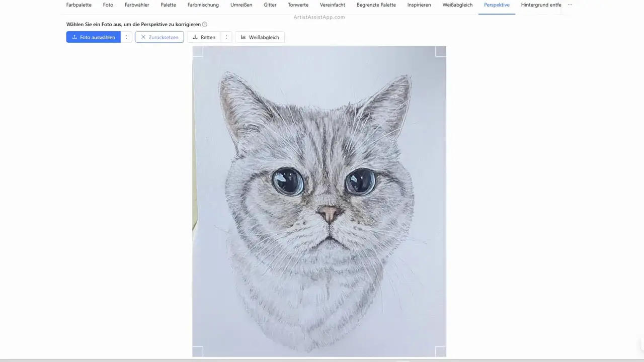Screen dimensions: 644x362
Task: Click the Retten download button
Action: pyautogui.click(x=204, y=37)
